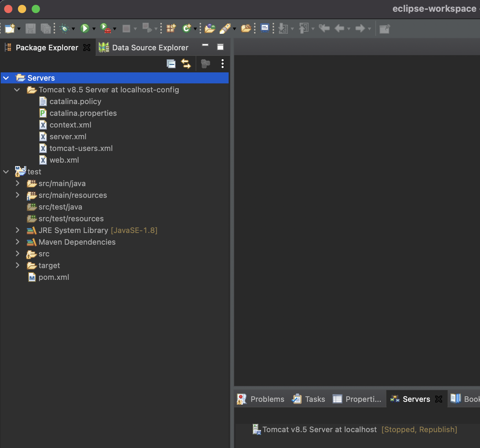Expand the src/main/java folder
This screenshot has height=448, width=480.
[x=18, y=183]
